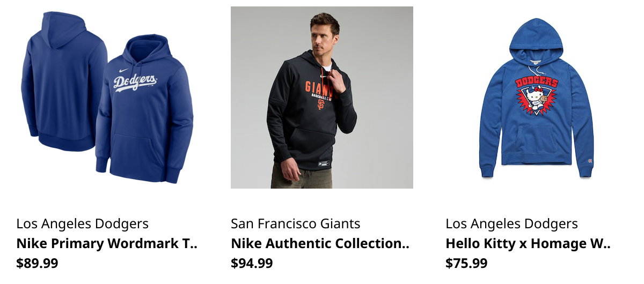Click the $75.99 price of Hello Kitty hoodie
644x284 pixels.
pyautogui.click(x=466, y=263)
